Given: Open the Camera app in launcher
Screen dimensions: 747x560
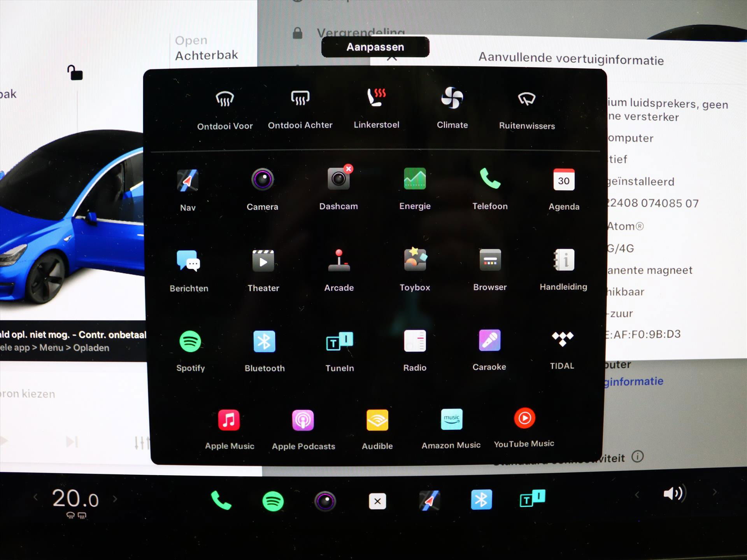Looking at the screenshot, I should 262,190.
